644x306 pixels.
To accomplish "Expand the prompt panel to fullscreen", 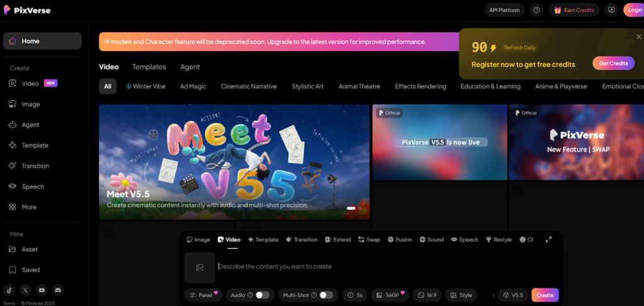I will point(548,240).
